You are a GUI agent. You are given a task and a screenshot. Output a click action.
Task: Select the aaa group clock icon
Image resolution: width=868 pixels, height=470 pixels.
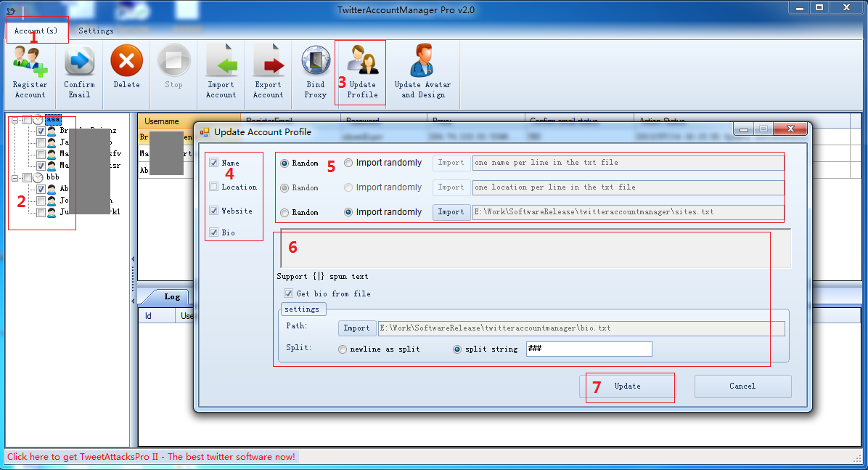(x=38, y=120)
